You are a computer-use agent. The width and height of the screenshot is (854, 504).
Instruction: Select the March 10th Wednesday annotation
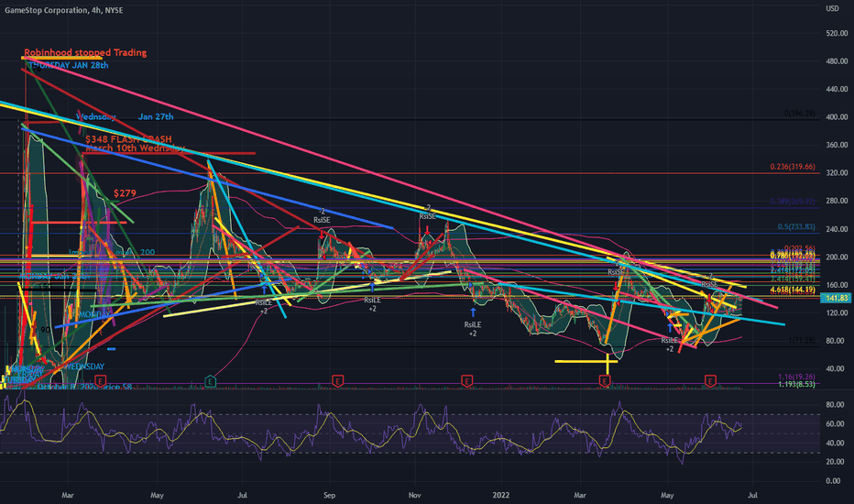(x=135, y=148)
